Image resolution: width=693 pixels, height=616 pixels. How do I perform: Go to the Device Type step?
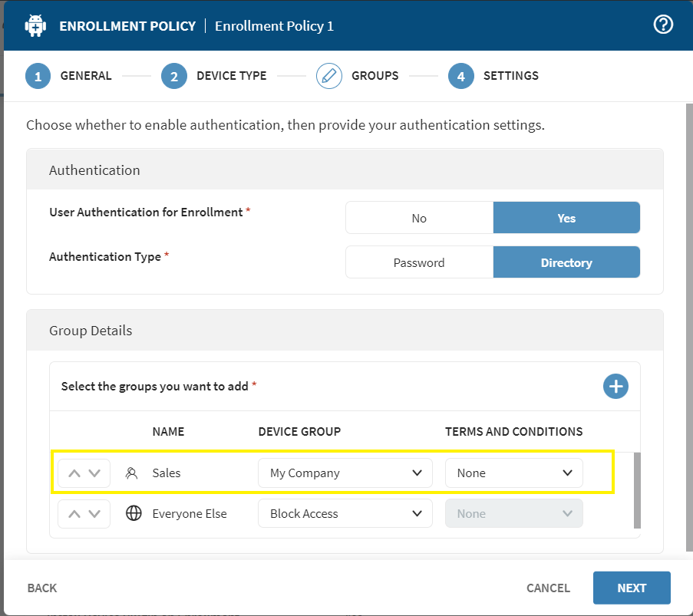[174, 76]
